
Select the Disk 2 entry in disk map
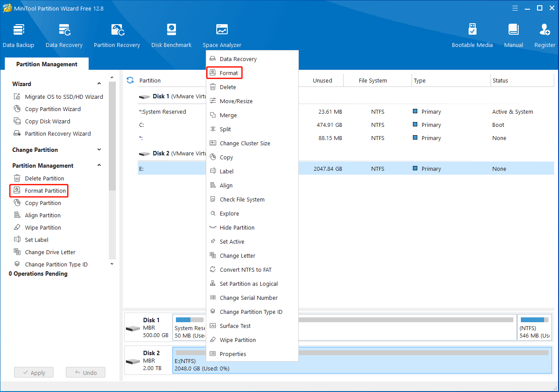147,360
